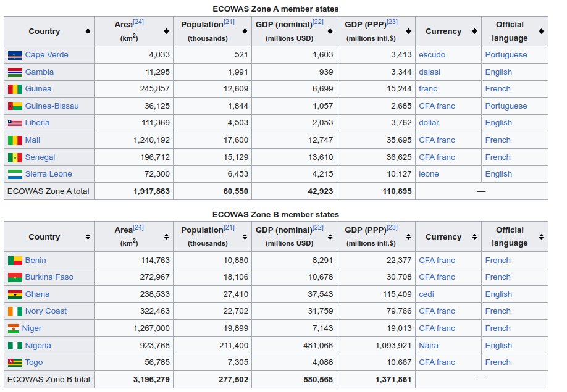The image size is (567, 392).
Task: Follow the Naira currency link
Action: coord(429,346)
